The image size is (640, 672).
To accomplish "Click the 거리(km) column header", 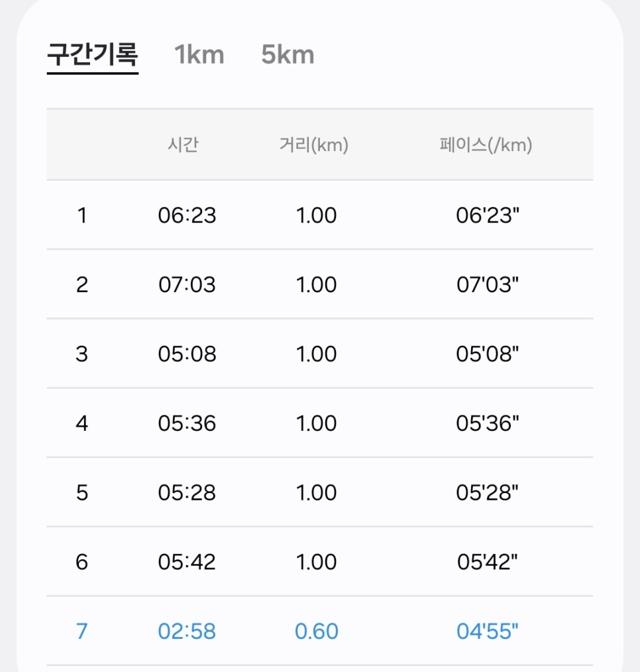I will 314,144.
